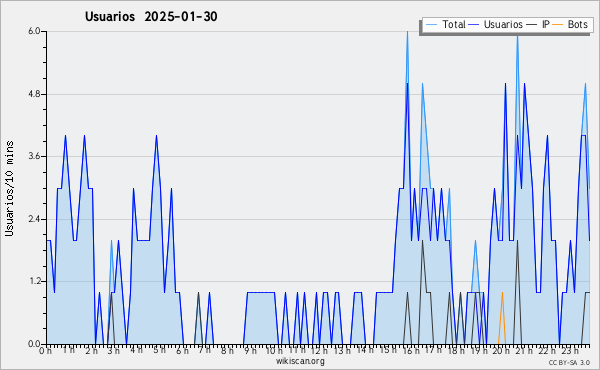The height and width of the screenshot is (370, 600).
Task: Click the 9 h x-axis label
Action: [x=250, y=351]
